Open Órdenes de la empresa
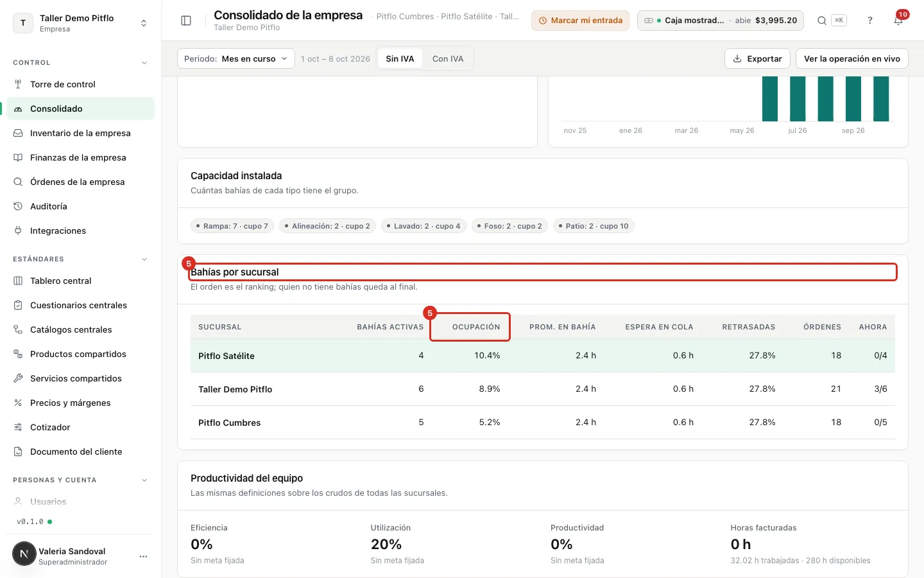This screenshot has height=578, width=924. pos(81,182)
